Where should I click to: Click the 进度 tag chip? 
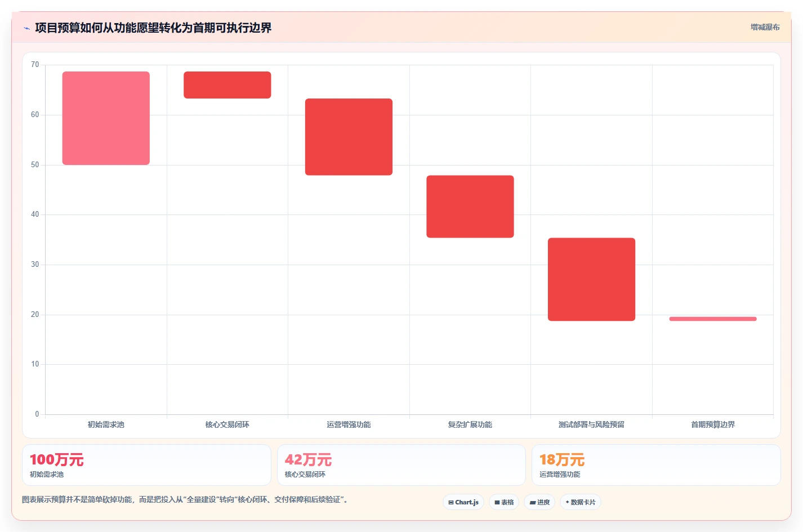click(539, 502)
